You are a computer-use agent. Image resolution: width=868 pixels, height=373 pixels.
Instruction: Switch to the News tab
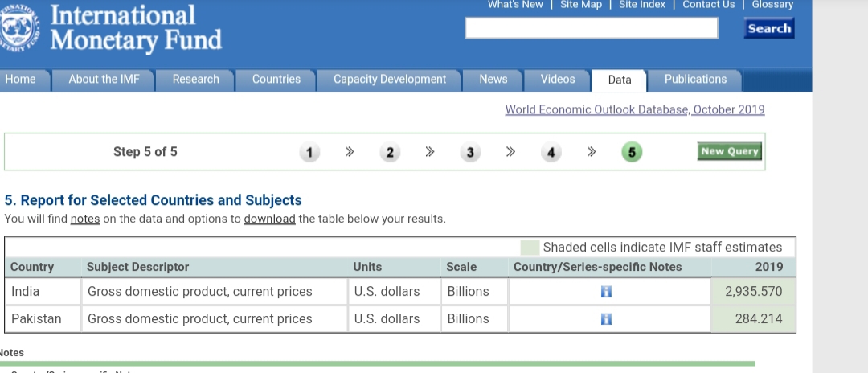493,80
